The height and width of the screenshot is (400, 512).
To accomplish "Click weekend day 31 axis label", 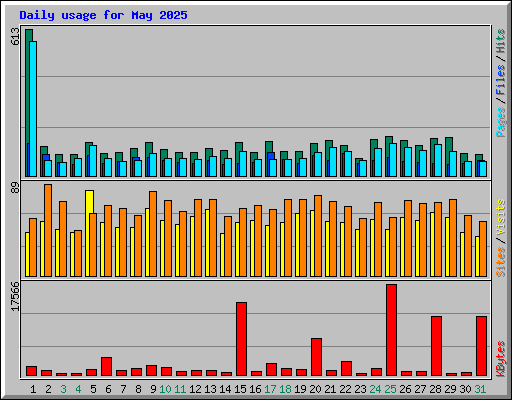I will pyautogui.click(x=480, y=389).
